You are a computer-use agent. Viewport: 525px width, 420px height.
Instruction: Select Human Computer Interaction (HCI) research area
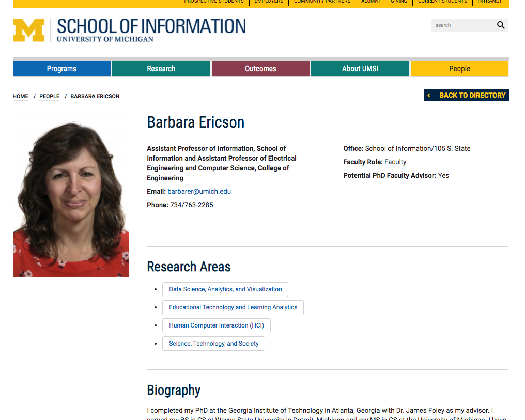point(217,325)
